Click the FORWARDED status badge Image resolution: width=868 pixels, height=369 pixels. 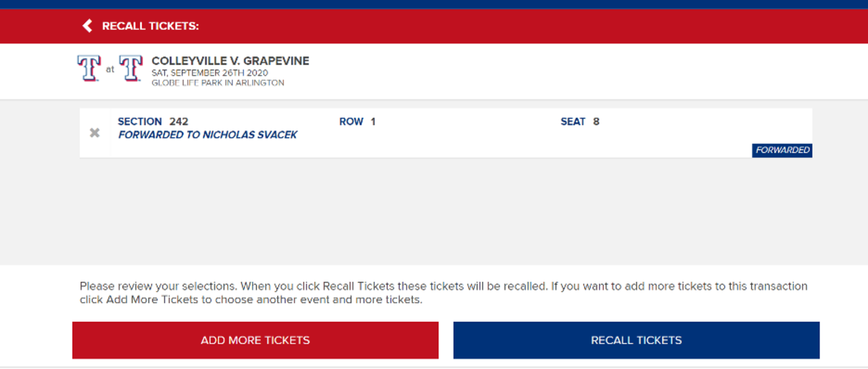click(782, 150)
